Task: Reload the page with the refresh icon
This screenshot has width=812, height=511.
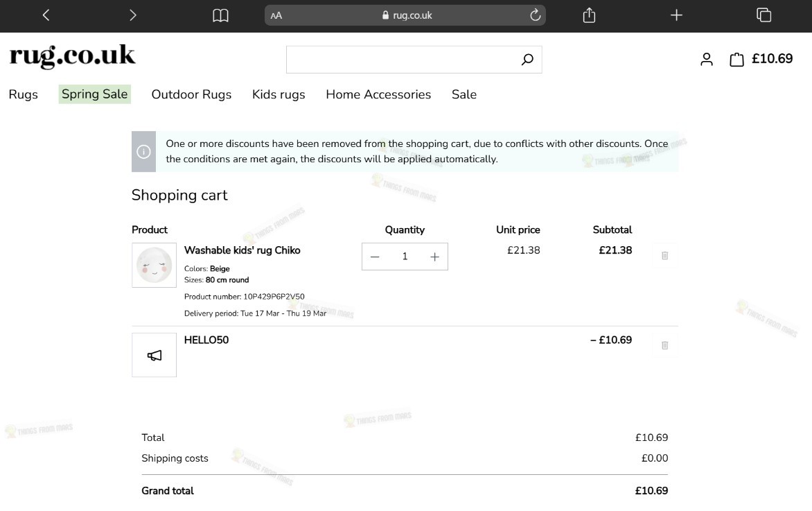Action: (535, 15)
